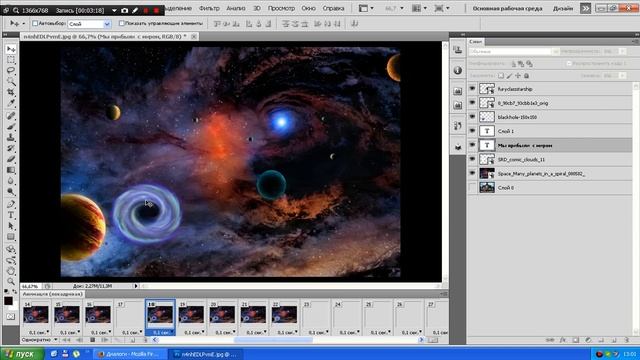The height and width of the screenshot is (360, 640).
Task: Open the Просмотр menu
Action: point(281,8)
